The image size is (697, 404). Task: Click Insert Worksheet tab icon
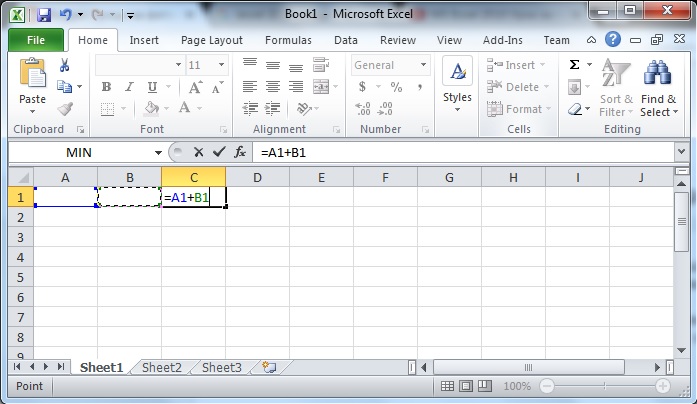click(269, 367)
